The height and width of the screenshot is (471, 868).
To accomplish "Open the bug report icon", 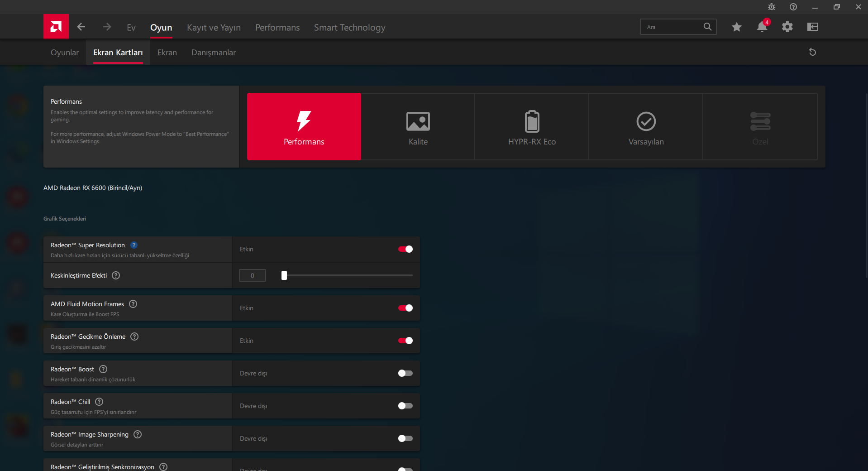I will [772, 7].
